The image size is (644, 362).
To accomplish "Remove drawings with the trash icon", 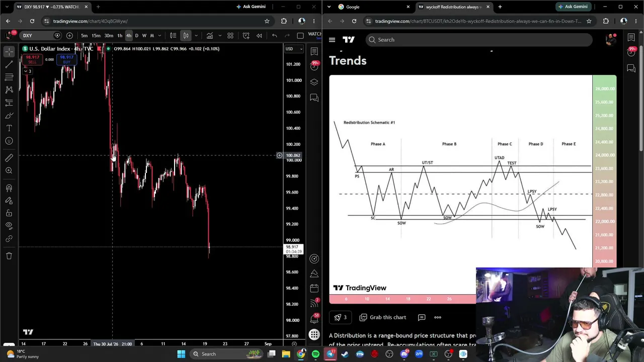I will (9, 256).
